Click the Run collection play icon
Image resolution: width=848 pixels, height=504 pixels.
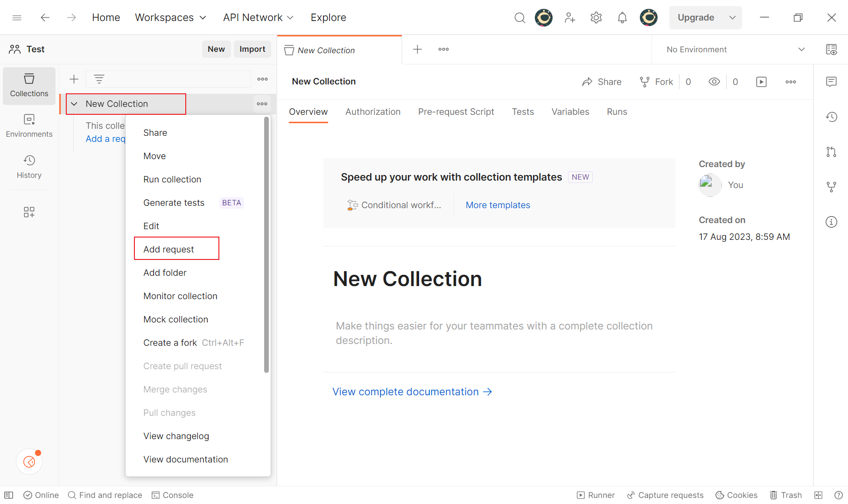pyautogui.click(x=761, y=82)
